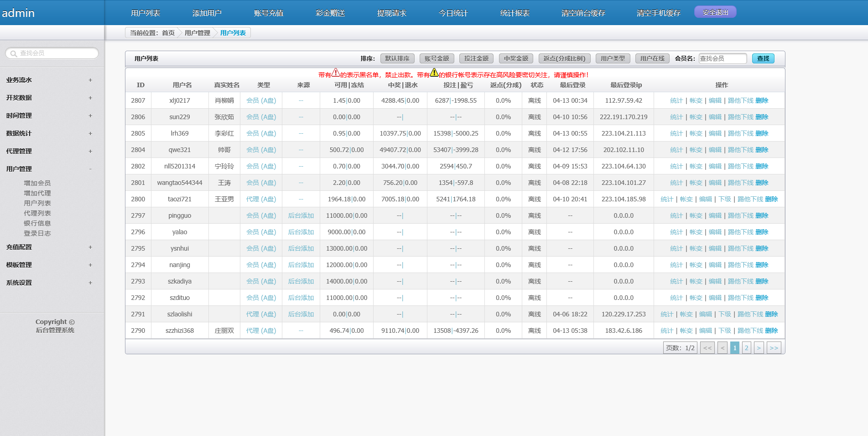Go to last page with >> button
This screenshot has height=436, width=868.
pos(774,348)
